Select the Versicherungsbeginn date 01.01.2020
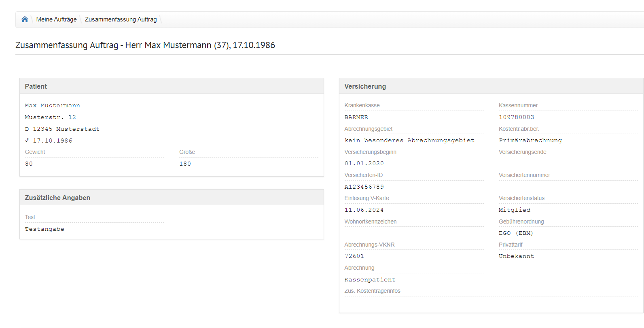The height and width of the screenshot is (328, 644). (364, 164)
